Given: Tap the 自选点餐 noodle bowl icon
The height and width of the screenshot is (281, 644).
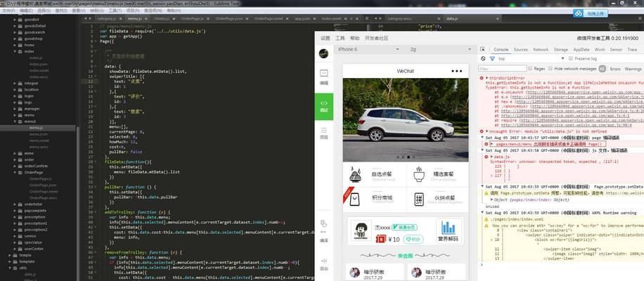Looking at the screenshot, I should pos(355,174).
